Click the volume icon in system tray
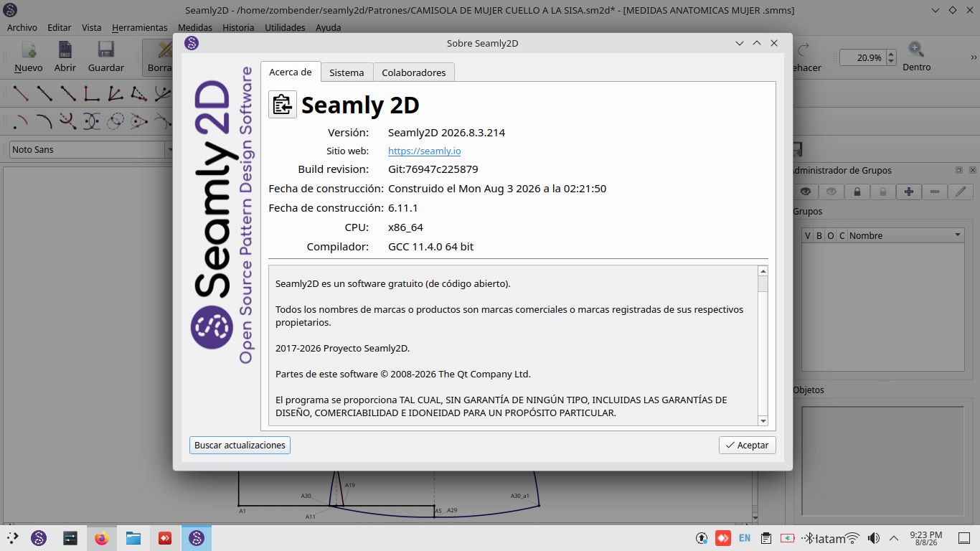 (873, 538)
